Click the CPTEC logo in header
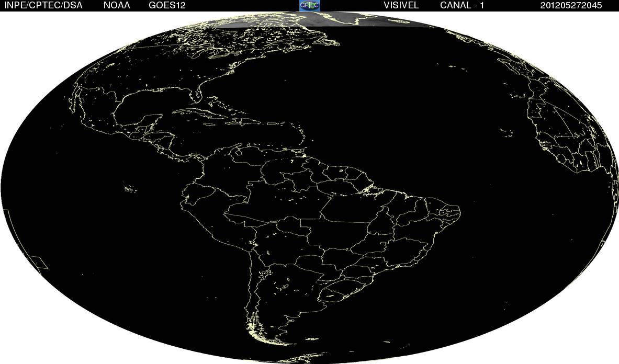619x364 pixels. pyautogui.click(x=310, y=5)
